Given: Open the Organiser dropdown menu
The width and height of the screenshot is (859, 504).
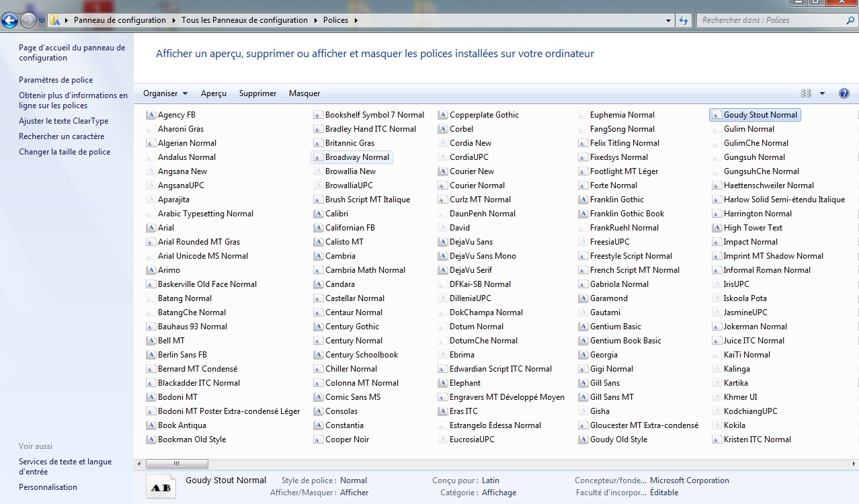Looking at the screenshot, I should 165,93.
